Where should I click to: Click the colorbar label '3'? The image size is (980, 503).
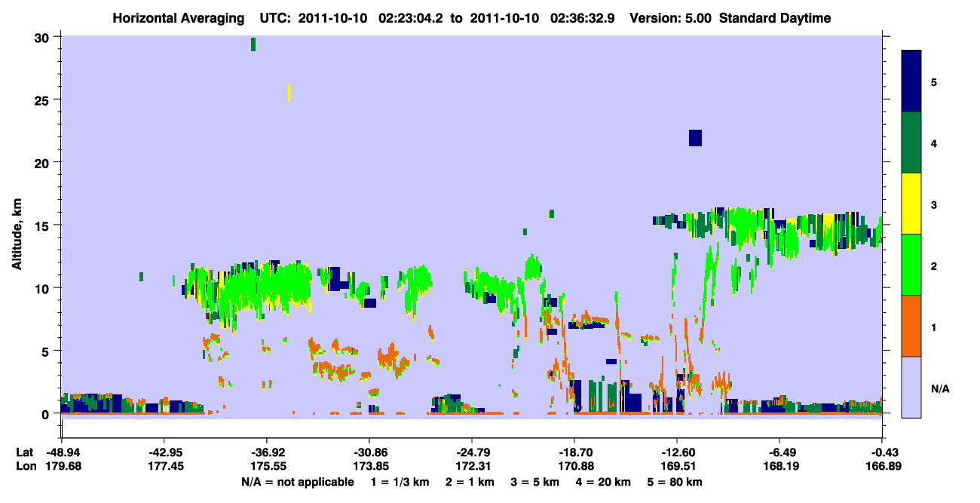coord(934,204)
